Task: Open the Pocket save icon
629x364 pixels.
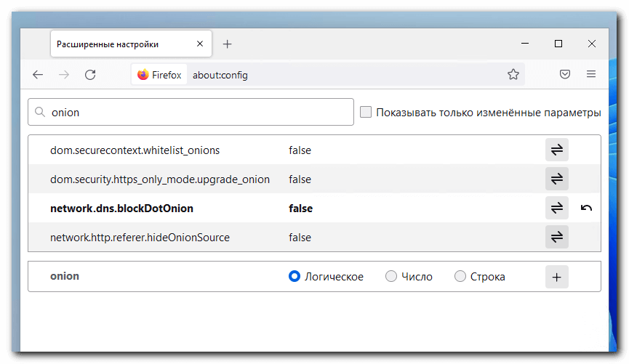Action: [x=564, y=74]
